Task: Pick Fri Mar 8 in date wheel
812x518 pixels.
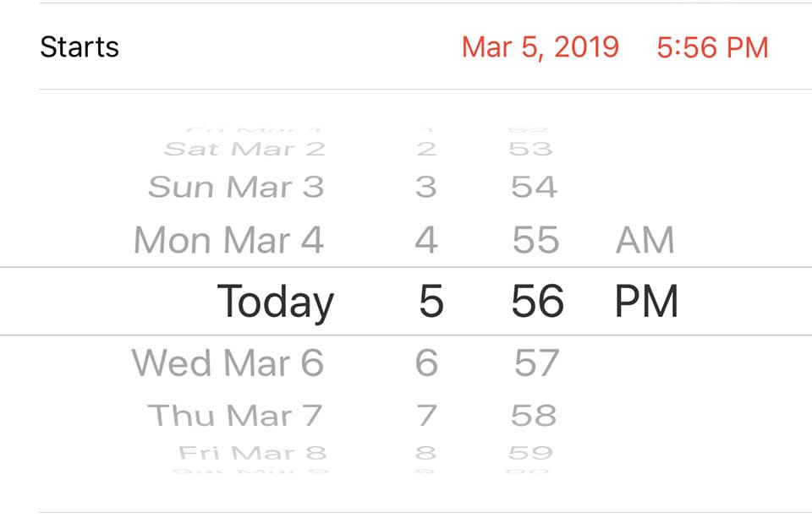Action: coord(252,453)
